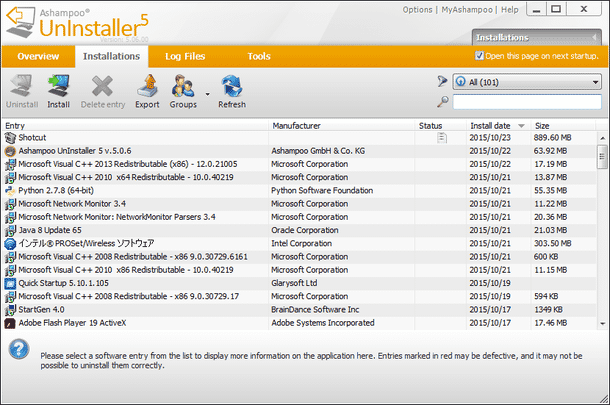Click the Export toolbar icon
Image resolution: width=610 pixels, height=405 pixels.
pos(147,86)
